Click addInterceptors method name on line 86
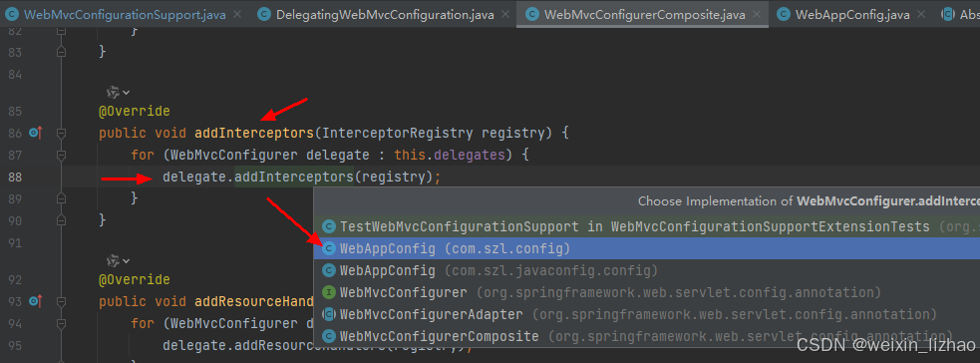The image size is (980, 363). pyautogui.click(x=254, y=133)
